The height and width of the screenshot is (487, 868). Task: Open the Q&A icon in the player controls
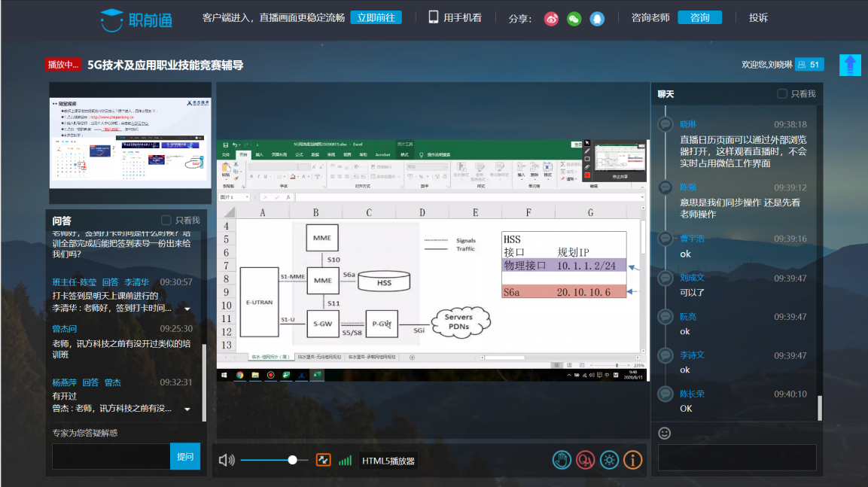pyautogui.click(x=586, y=459)
